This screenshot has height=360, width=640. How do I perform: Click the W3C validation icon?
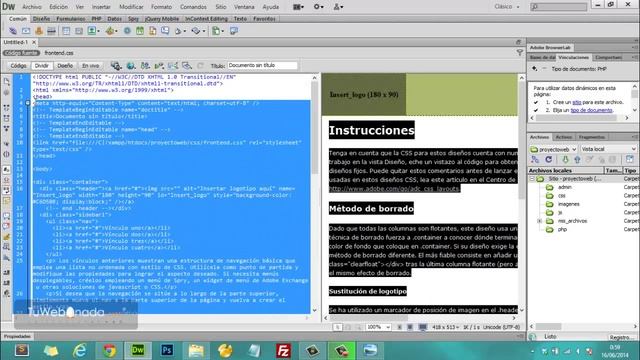tap(159, 65)
